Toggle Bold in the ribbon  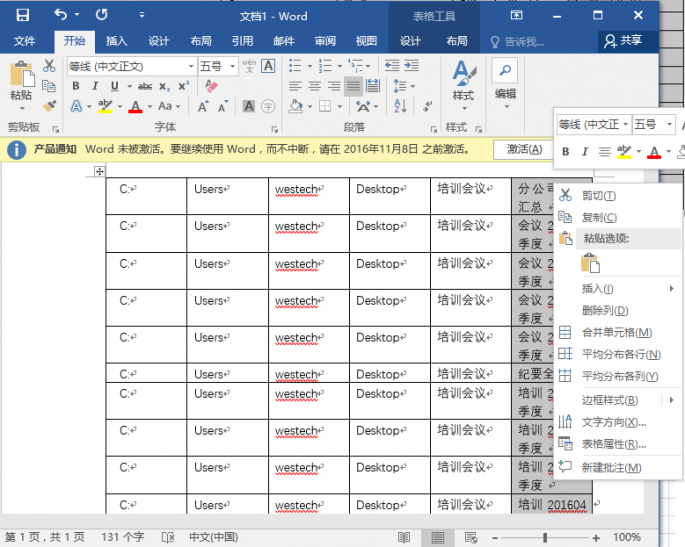[76, 86]
